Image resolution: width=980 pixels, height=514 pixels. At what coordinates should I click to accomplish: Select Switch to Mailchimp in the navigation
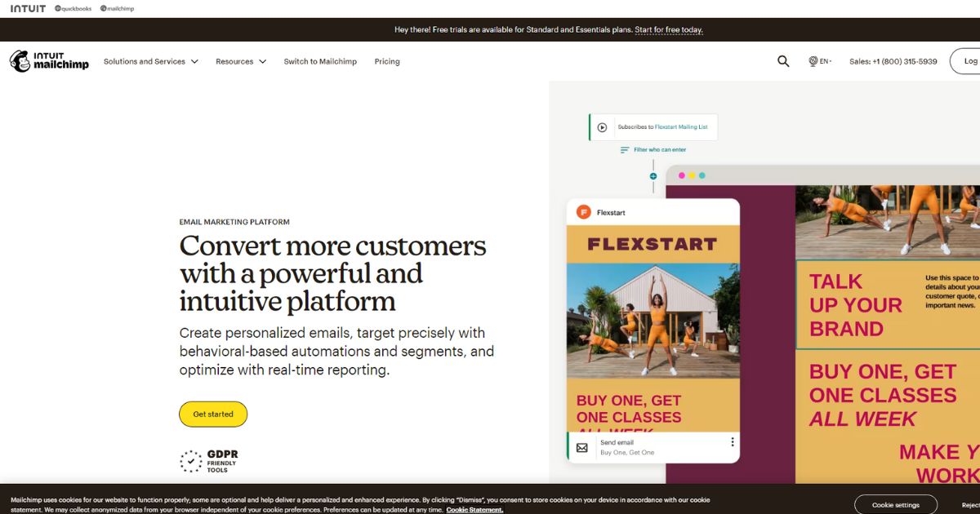[320, 61]
